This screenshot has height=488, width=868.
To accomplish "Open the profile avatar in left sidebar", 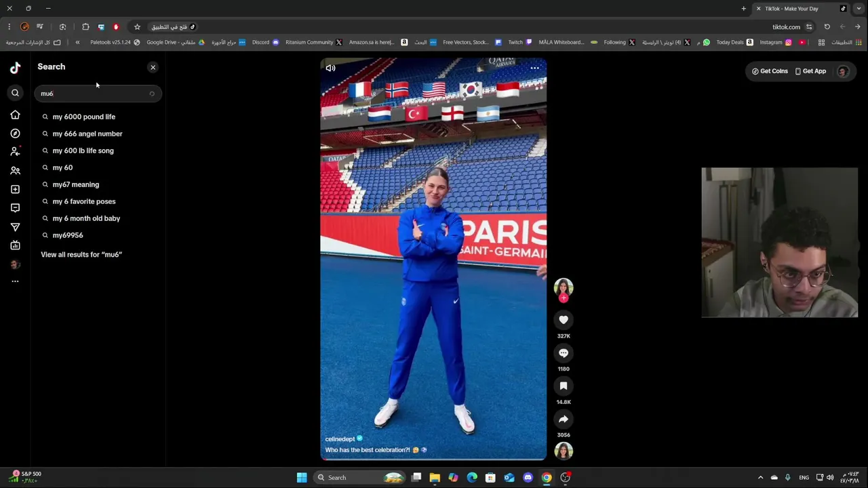I will pyautogui.click(x=15, y=264).
